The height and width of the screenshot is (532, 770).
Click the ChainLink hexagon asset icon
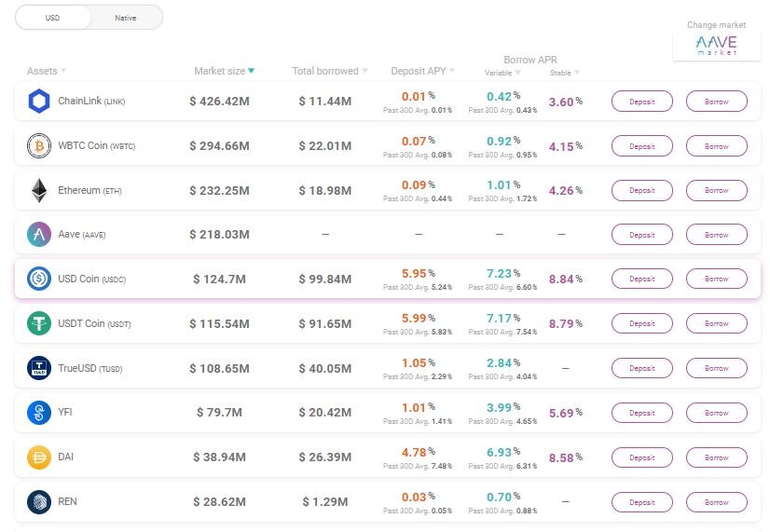point(39,102)
